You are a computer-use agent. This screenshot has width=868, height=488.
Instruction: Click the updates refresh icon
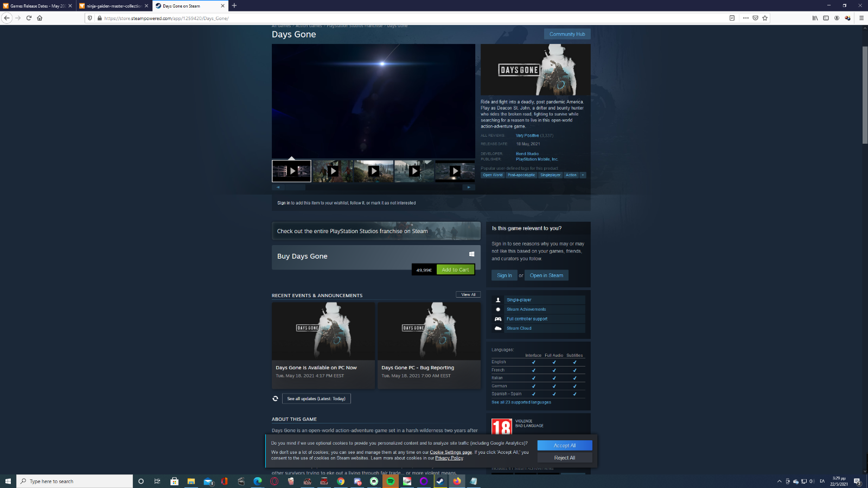[x=275, y=399]
